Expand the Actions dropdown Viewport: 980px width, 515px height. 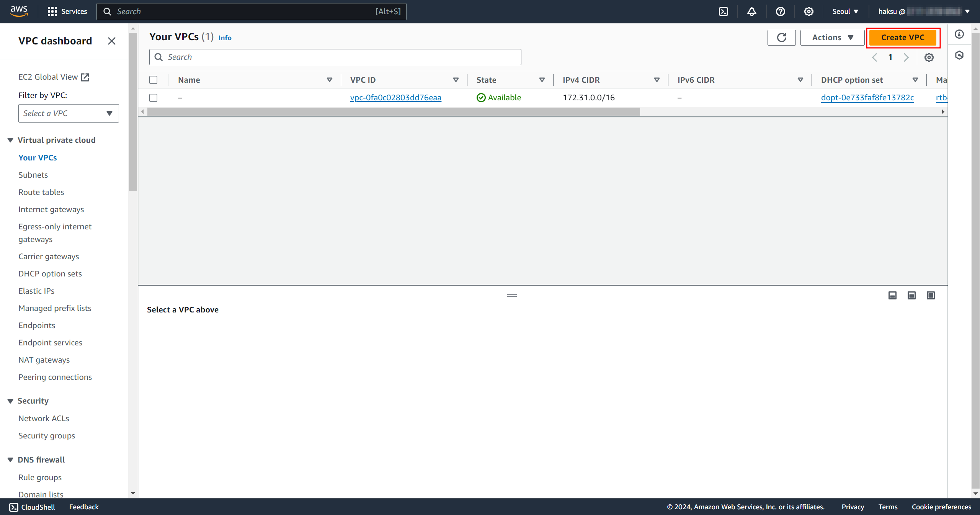(x=832, y=38)
